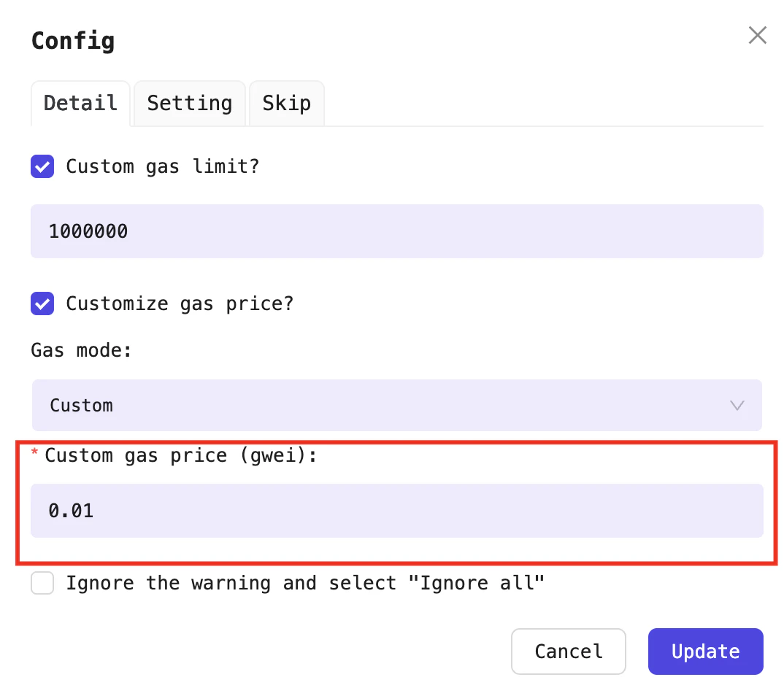Open the Setting tab
This screenshot has height=696, width=784.
click(x=190, y=104)
